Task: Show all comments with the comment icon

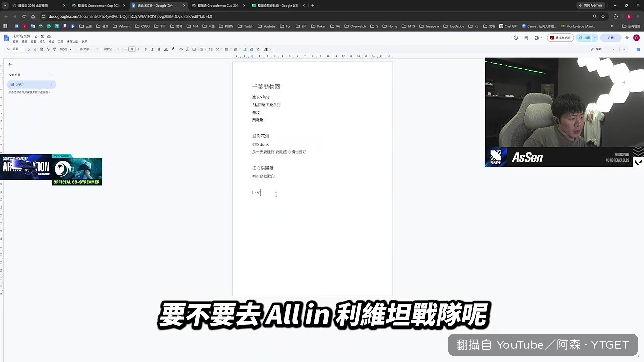Action: [x=526, y=38]
